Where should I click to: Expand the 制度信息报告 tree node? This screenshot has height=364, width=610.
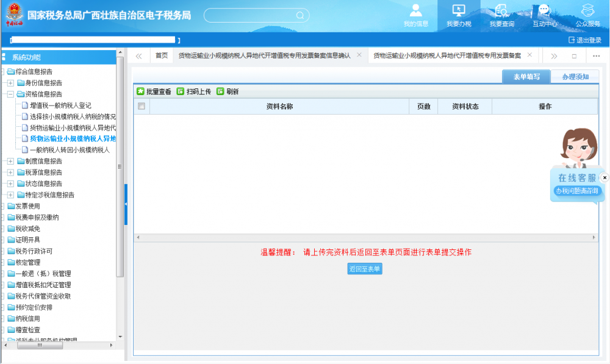pyautogui.click(x=10, y=161)
